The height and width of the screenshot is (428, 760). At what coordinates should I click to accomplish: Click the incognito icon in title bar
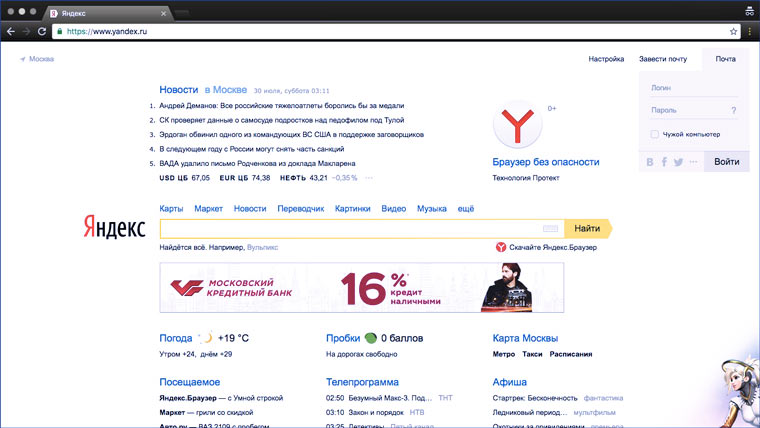click(x=749, y=11)
